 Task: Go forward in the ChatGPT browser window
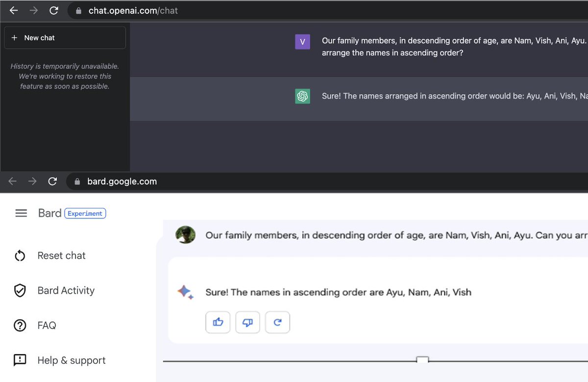(x=34, y=10)
